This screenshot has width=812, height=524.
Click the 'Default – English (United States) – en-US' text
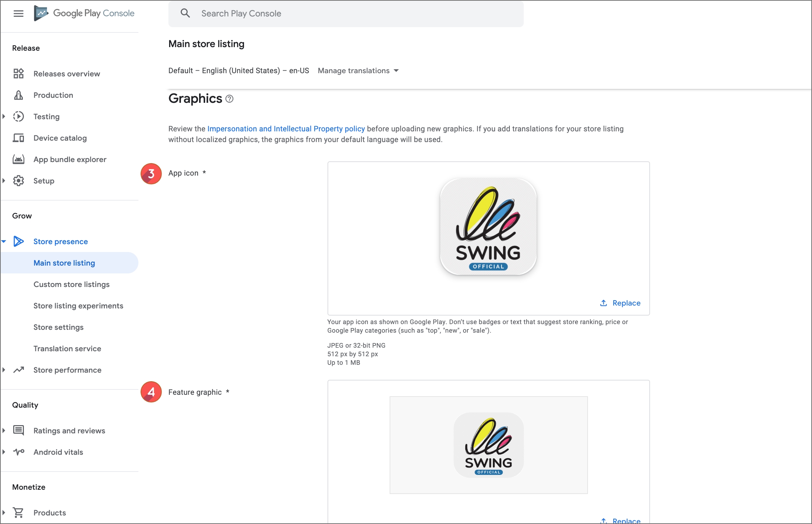(x=239, y=71)
